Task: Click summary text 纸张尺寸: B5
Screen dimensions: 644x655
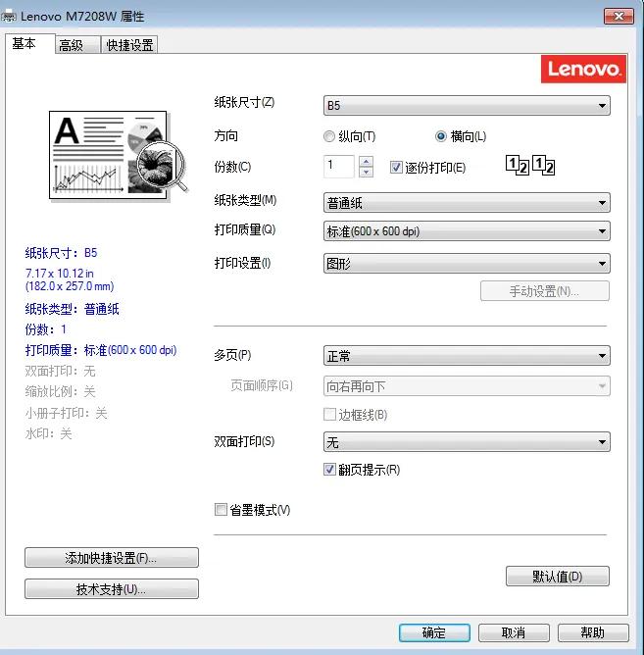Action: [x=61, y=253]
